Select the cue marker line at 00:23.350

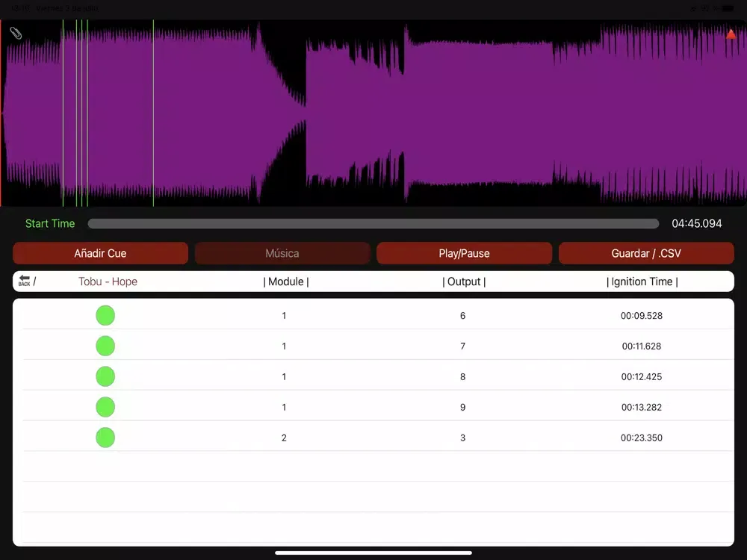coord(153,113)
